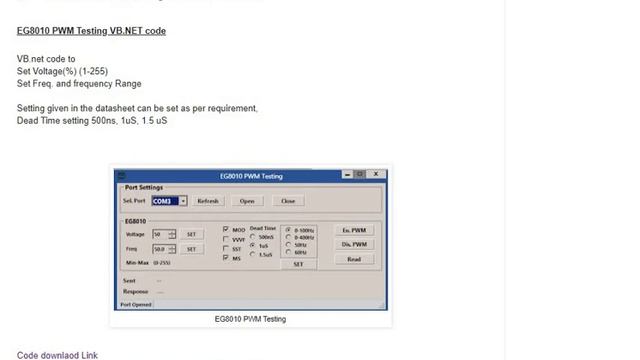Enable the VVVF checkbox
Viewport: 640px width, 360px height.
tap(226, 239)
